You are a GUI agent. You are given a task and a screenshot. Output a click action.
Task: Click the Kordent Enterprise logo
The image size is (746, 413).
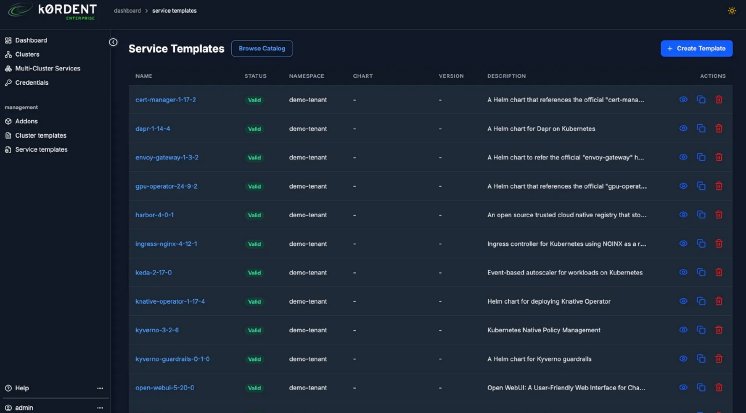click(52, 11)
